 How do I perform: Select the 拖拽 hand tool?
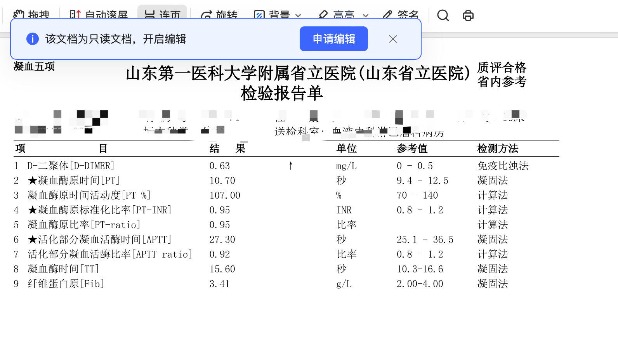[31, 16]
